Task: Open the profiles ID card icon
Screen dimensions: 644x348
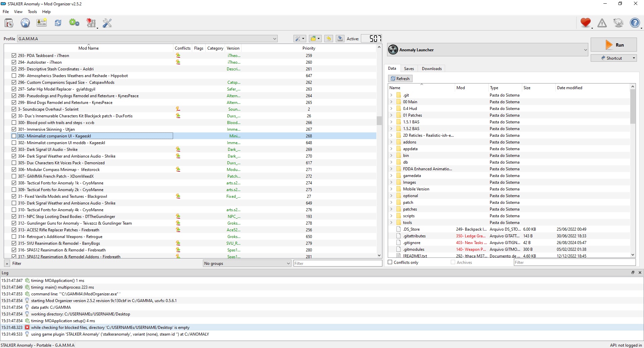Action: click(x=42, y=23)
